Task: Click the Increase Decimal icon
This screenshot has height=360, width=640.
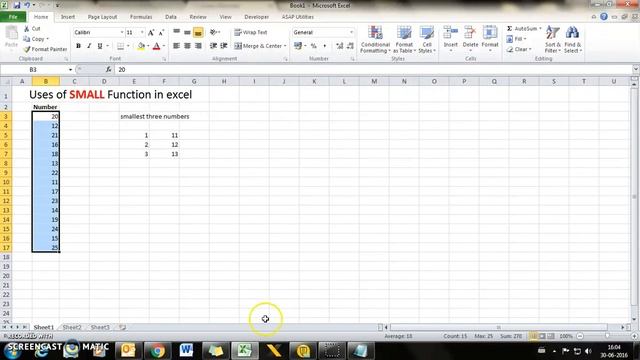Action: 340,46
